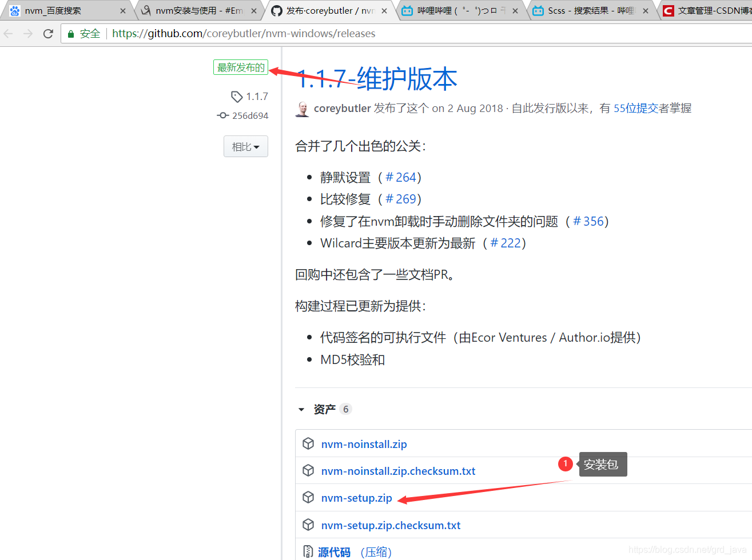Open pull request #222 link

(x=506, y=243)
